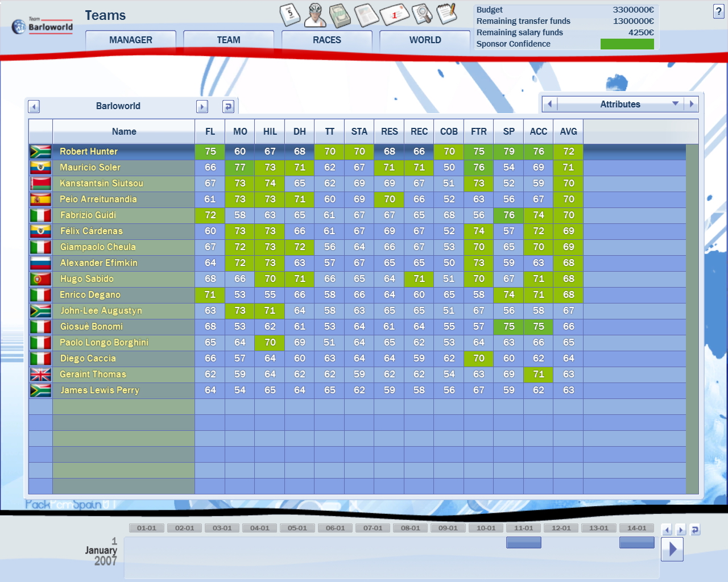Click the help question mark icon
Screen dimensions: 728x582
tap(718, 12)
